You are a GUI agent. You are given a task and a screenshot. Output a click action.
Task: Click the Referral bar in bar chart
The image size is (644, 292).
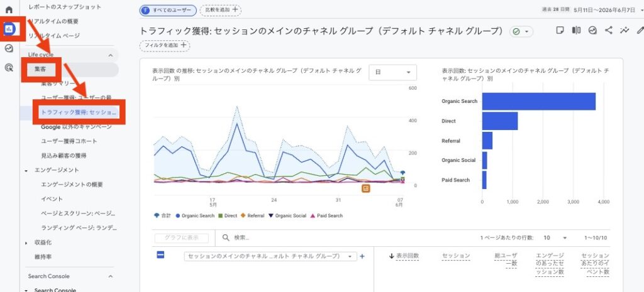[x=487, y=141]
